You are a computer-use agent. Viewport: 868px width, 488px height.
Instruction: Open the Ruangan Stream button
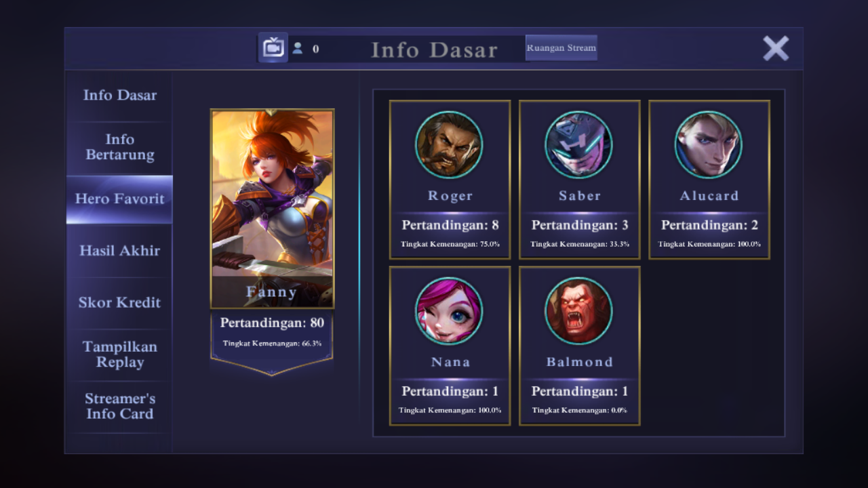click(x=561, y=48)
